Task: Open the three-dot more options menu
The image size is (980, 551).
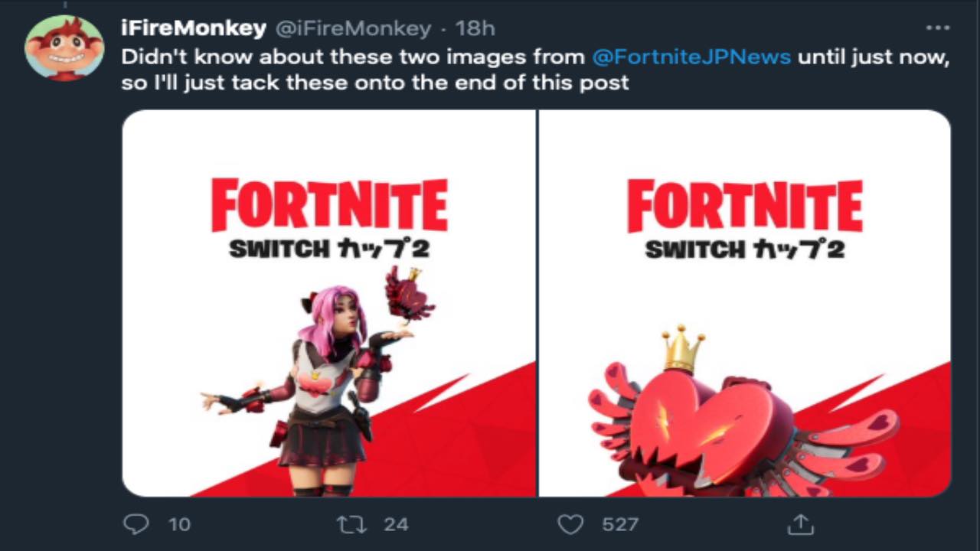Action: 937,28
